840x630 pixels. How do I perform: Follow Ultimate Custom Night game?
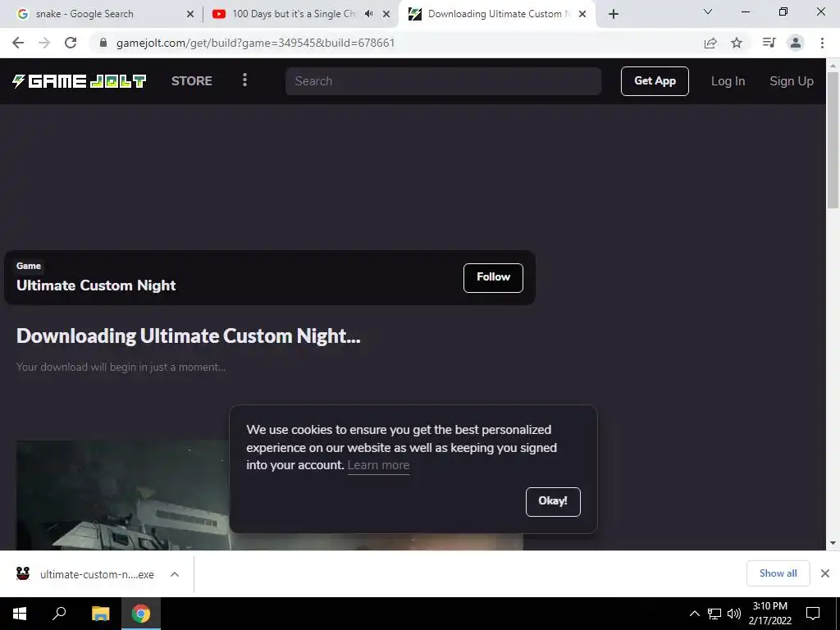tap(493, 277)
